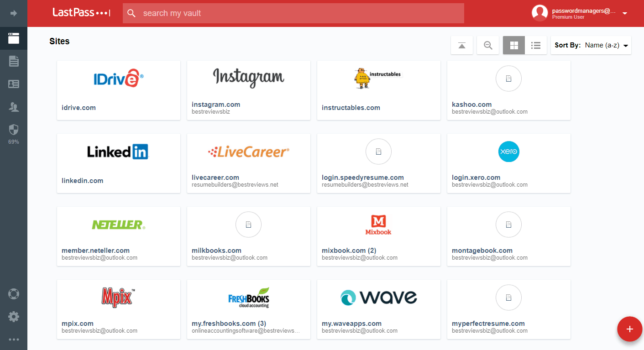Open Settings with the gear icon
Viewport: 644px width, 350px height.
(x=14, y=316)
